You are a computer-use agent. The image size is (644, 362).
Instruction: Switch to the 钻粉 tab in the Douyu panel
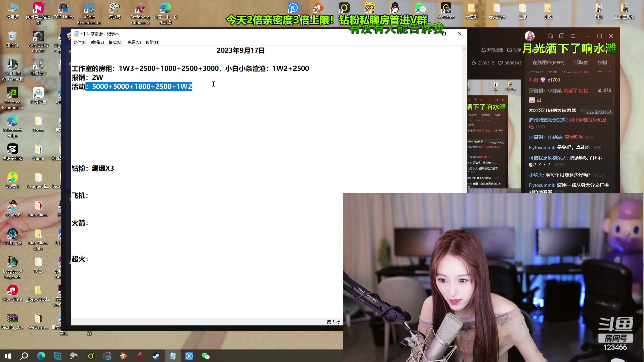pos(602,63)
